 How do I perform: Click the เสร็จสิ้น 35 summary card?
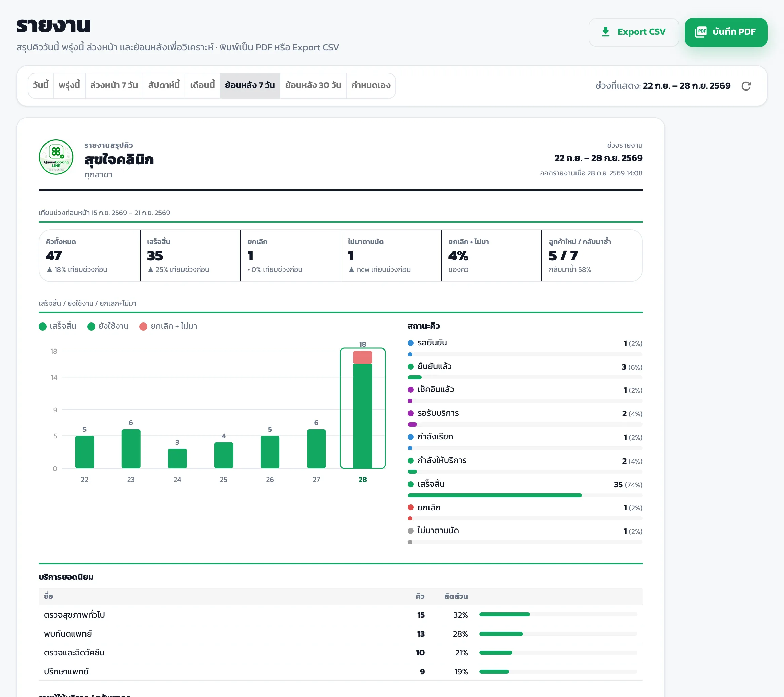(x=190, y=256)
